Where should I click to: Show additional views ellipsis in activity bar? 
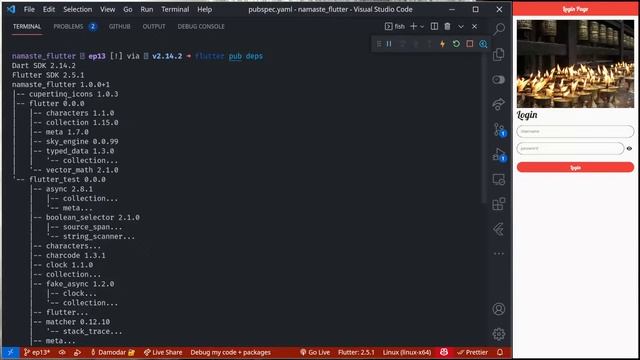[x=499, y=253]
